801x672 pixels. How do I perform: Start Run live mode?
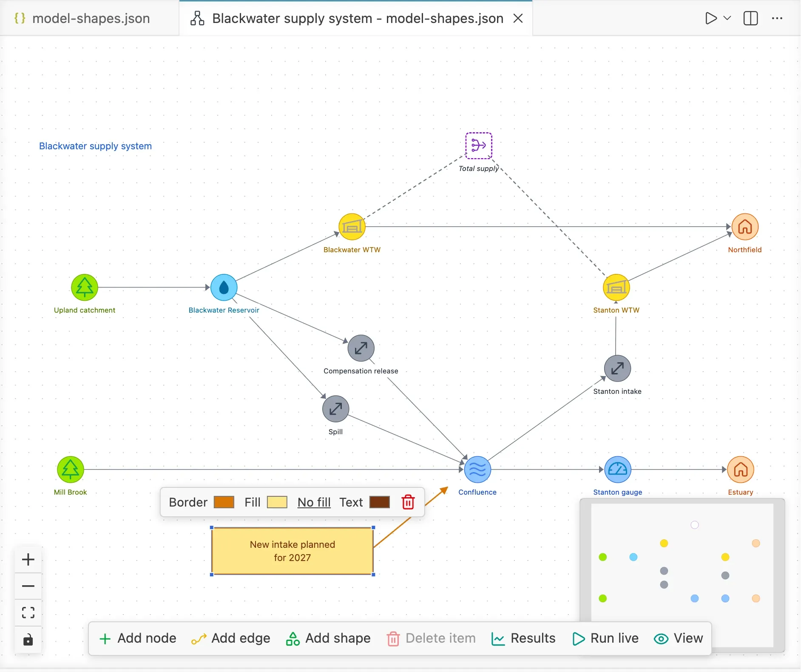pos(605,638)
